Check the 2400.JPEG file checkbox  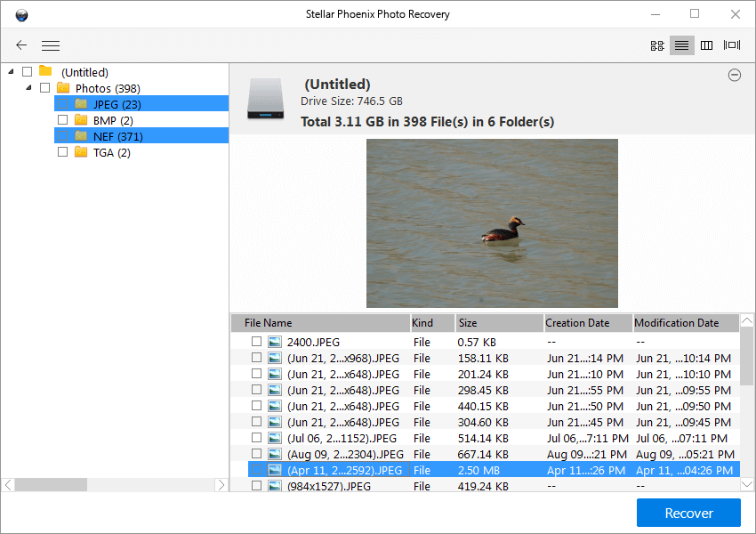tap(256, 342)
